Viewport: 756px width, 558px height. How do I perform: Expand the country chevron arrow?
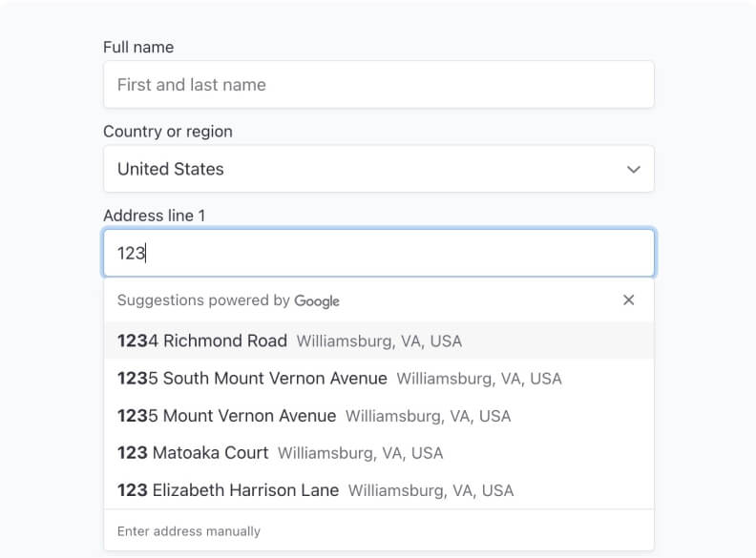[633, 170]
